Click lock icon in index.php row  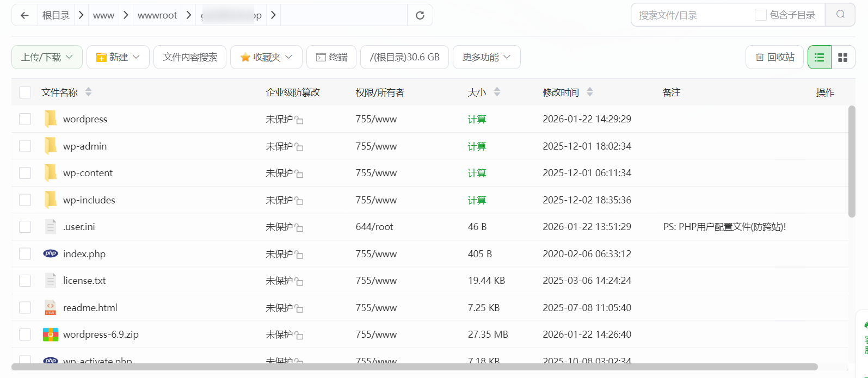click(x=299, y=255)
